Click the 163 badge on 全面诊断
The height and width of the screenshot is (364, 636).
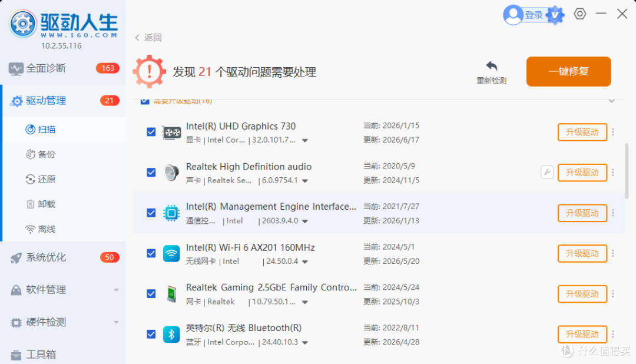point(108,68)
